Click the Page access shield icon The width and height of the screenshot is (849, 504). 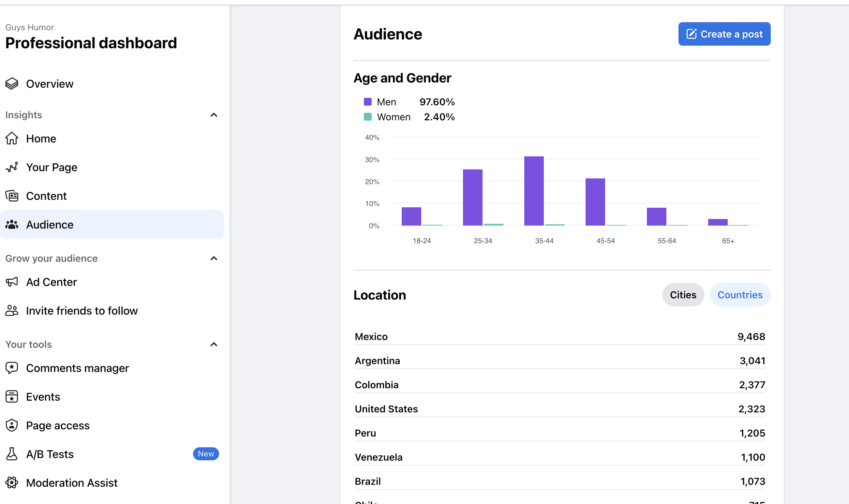(12, 425)
